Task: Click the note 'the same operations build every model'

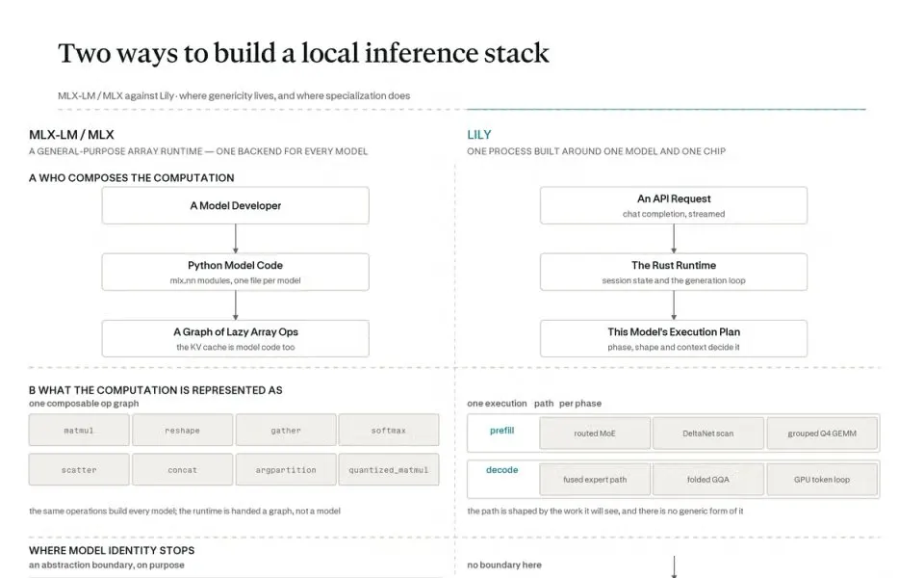Action: [x=185, y=512]
